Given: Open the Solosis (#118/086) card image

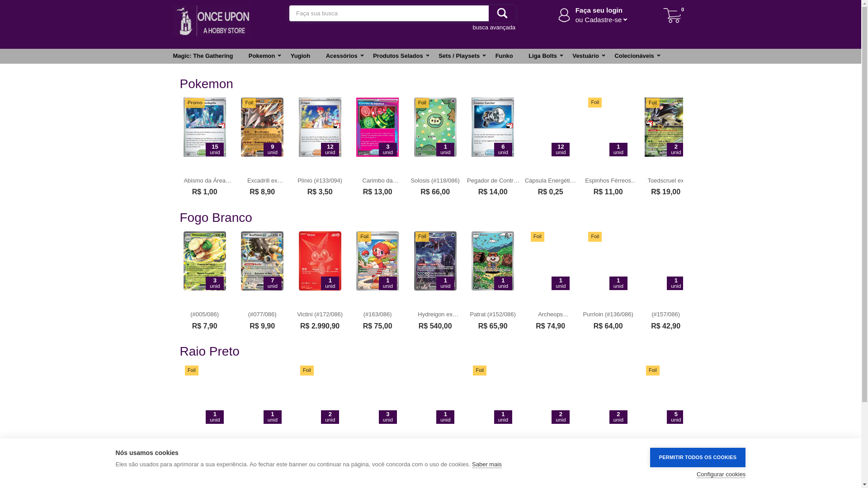Looking at the screenshot, I should [435, 127].
